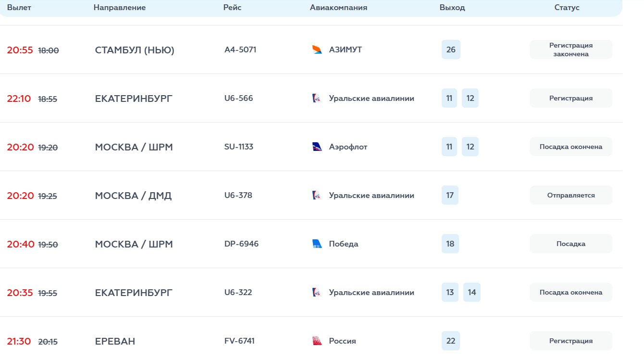This screenshot has height=359, width=644.
Task: Click the crossed-out time 19:20
Action: [x=48, y=148]
